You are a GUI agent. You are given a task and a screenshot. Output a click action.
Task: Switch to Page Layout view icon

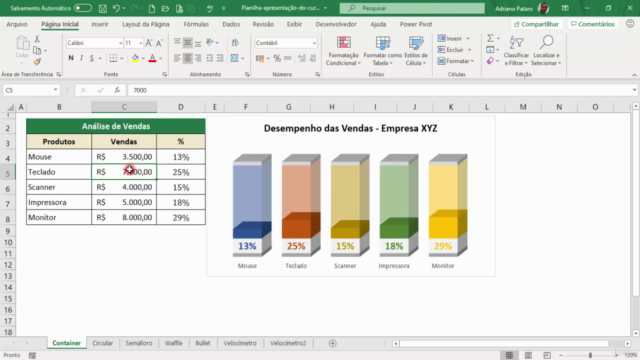tap(528, 356)
